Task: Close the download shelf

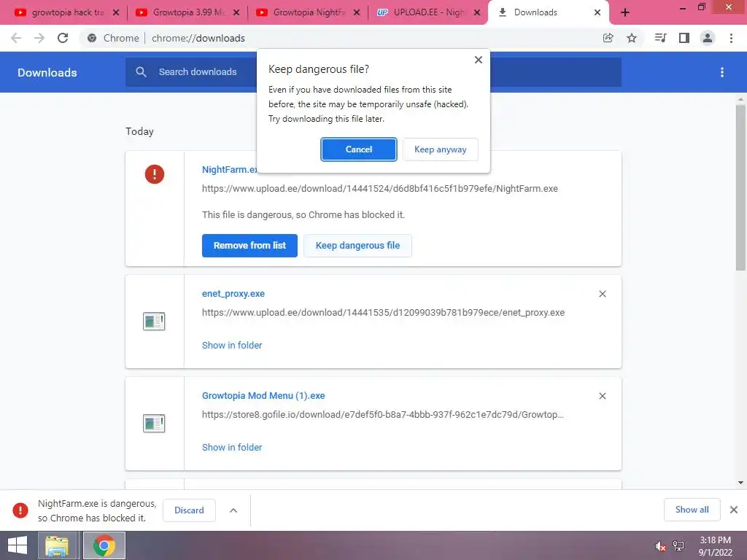Action: 734,510
